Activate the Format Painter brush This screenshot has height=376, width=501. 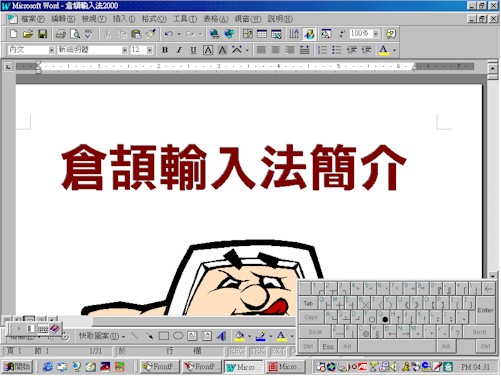(x=151, y=34)
